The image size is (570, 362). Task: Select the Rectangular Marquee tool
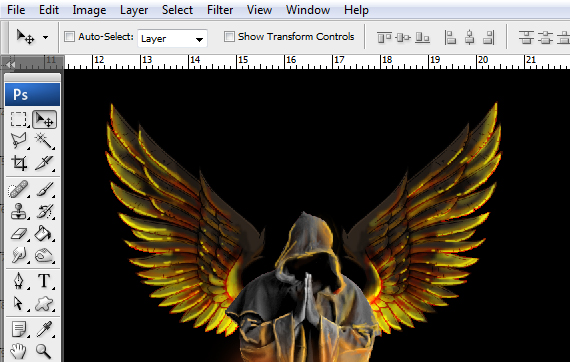(19, 119)
